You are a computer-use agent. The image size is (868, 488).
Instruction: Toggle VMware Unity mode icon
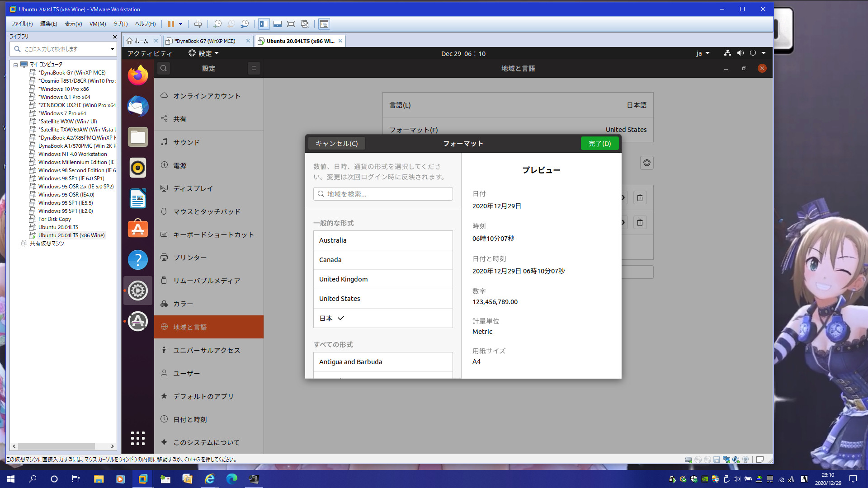click(x=305, y=24)
